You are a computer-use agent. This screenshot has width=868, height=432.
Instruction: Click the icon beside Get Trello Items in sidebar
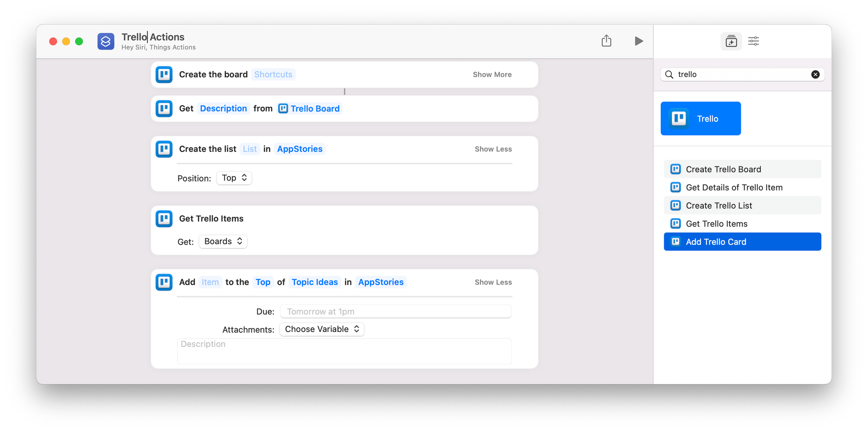pyautogui.click(x=676, y=223)
